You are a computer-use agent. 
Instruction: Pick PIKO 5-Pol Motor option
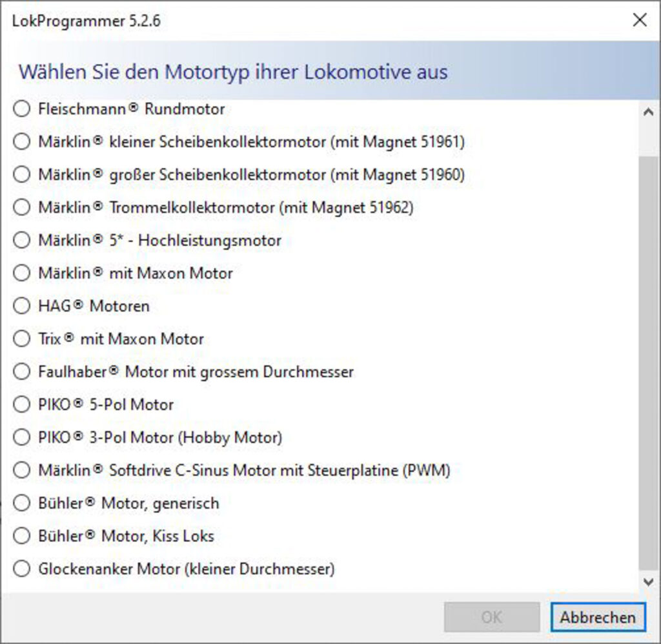pos(21,404)
